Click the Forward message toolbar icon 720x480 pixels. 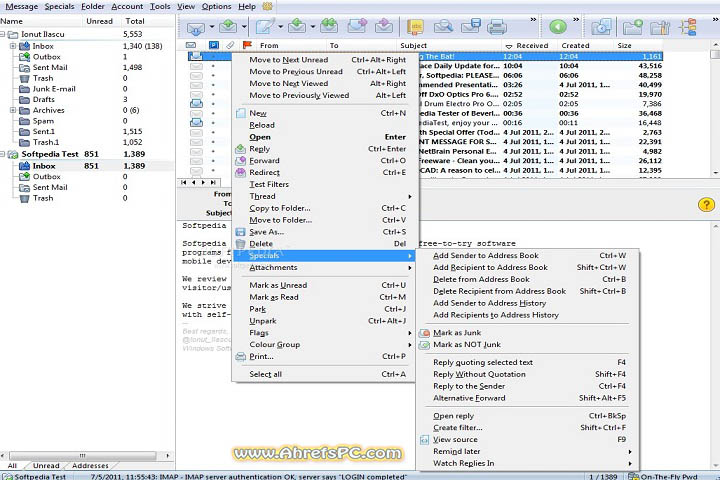click(357, 26)
